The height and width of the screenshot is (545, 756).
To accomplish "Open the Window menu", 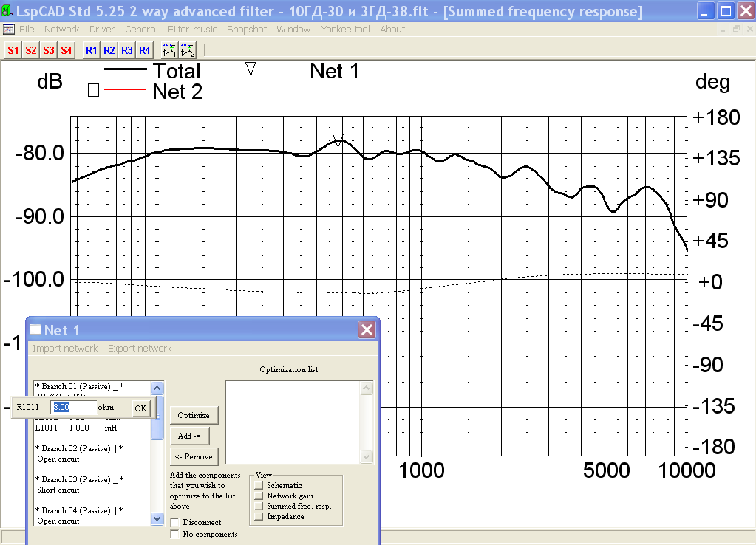I will (x=293, y=30).
